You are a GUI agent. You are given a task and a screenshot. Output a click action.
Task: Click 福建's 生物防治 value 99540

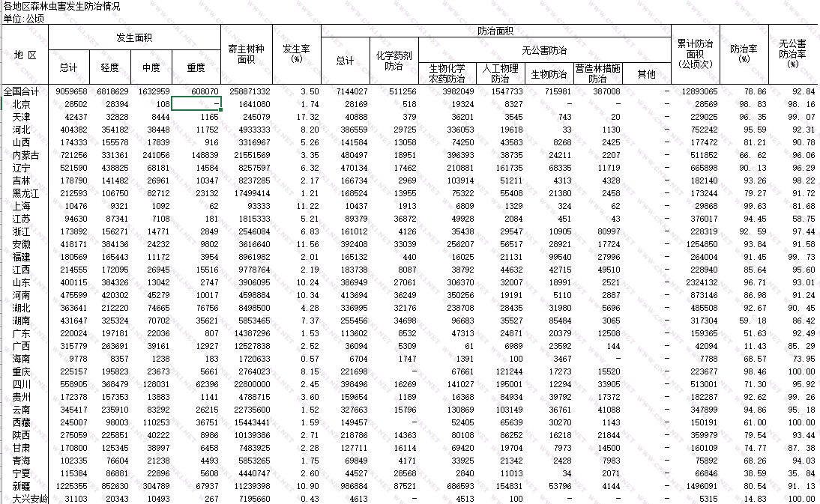560,257
